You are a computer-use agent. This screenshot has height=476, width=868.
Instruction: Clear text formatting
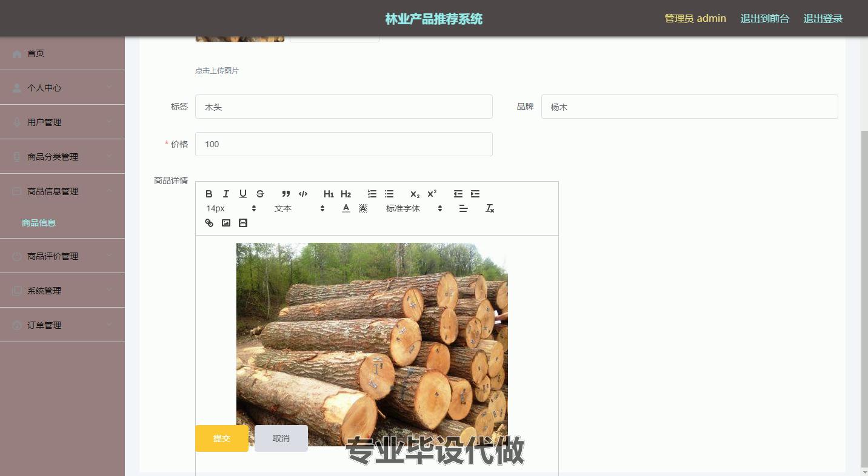pos(490,208)
